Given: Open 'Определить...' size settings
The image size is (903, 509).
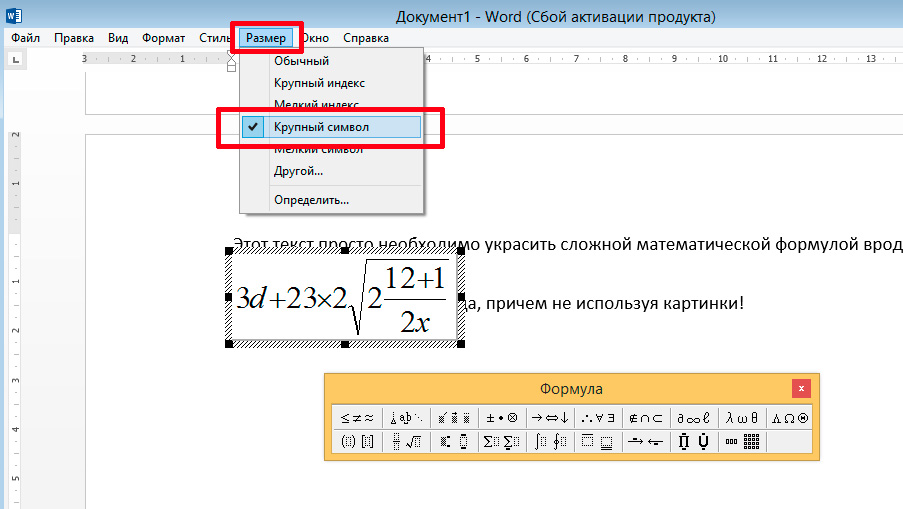Looking at the screenshot, I should tap(311, 200).
